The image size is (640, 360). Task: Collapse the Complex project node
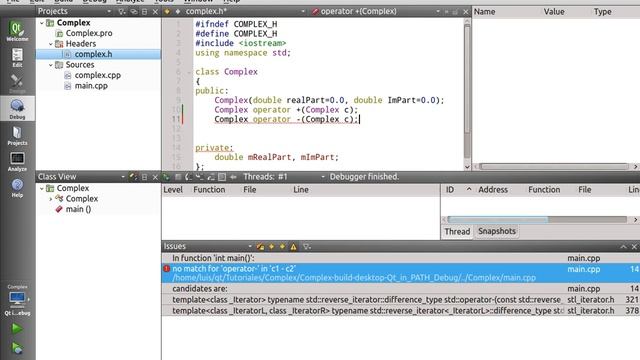42,23
